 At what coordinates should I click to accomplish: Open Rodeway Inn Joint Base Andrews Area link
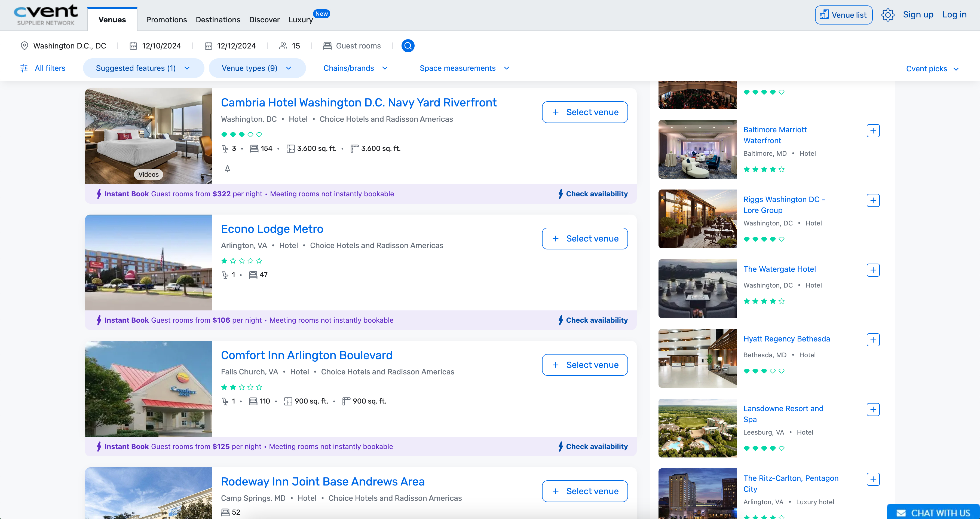pos(323,481)
